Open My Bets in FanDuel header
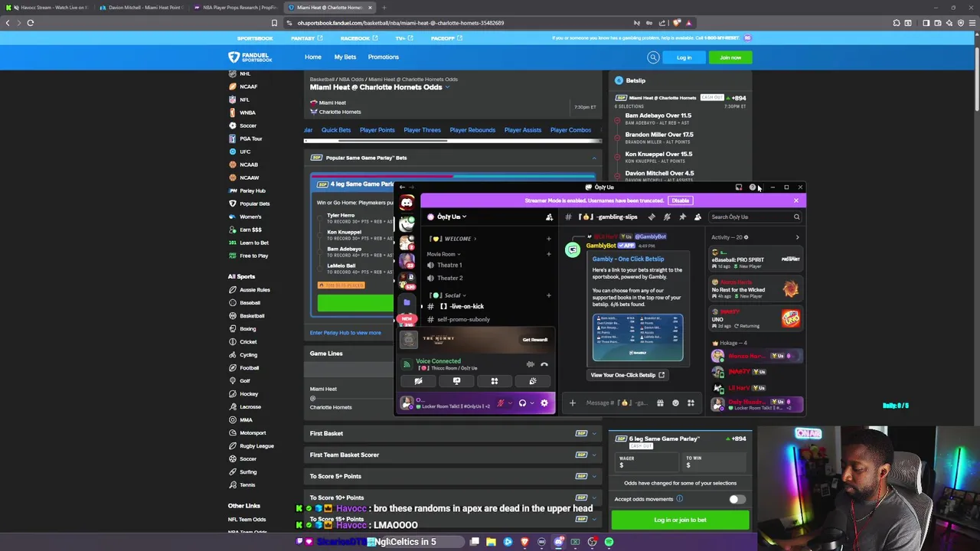The height and width of the screenshot is (551, 980). [345, 57]
